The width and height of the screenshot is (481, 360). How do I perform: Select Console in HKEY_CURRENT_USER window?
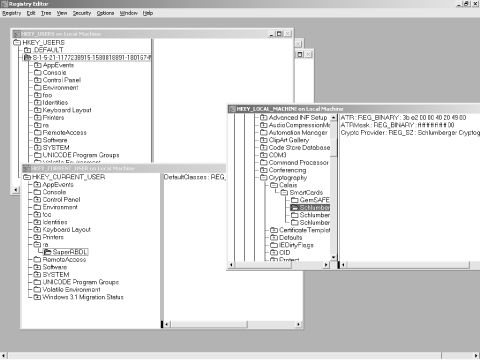click(x=54, y=192)
